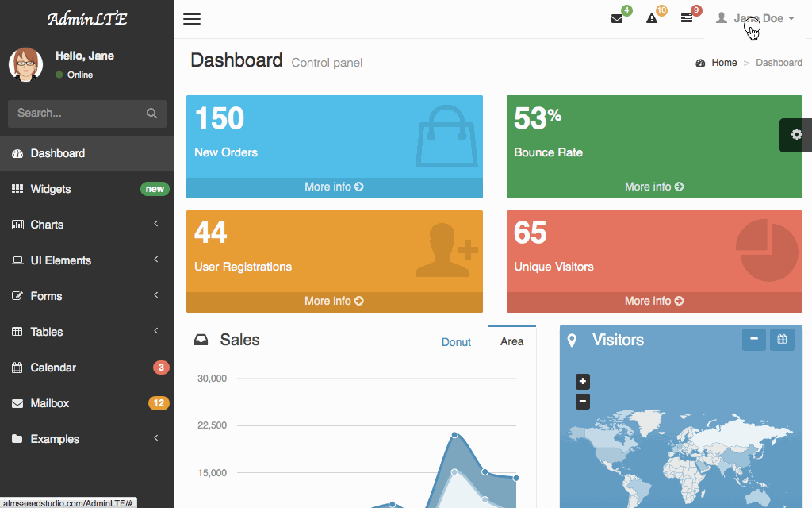The width and height of the screenshot is (812, 508).
Task: Zoom in on the Visitors map
Action: [583, 382]
